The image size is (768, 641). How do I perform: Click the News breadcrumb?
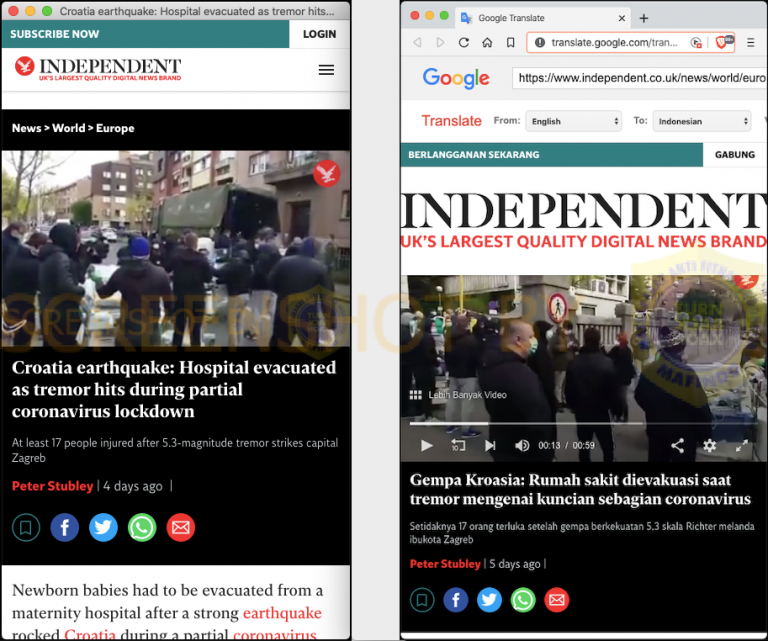pos(26,128)
